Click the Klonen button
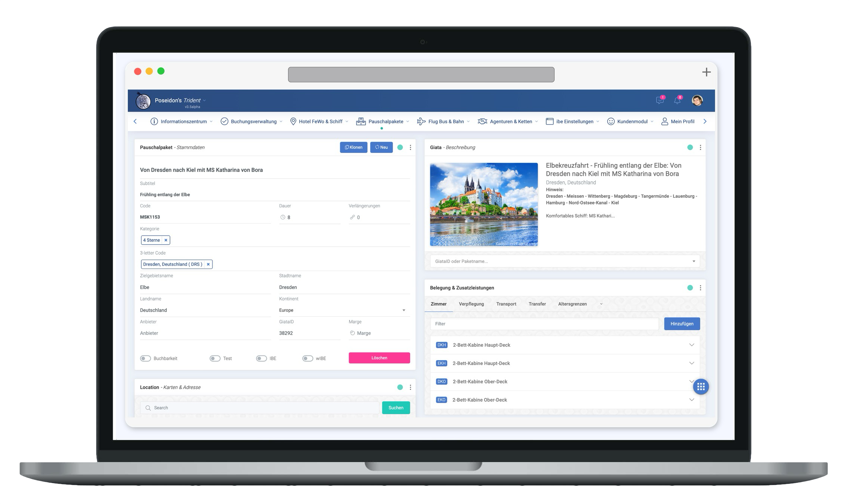Image resolution: width=849 pixels, height=504 pixels. [x=353, y=148]
